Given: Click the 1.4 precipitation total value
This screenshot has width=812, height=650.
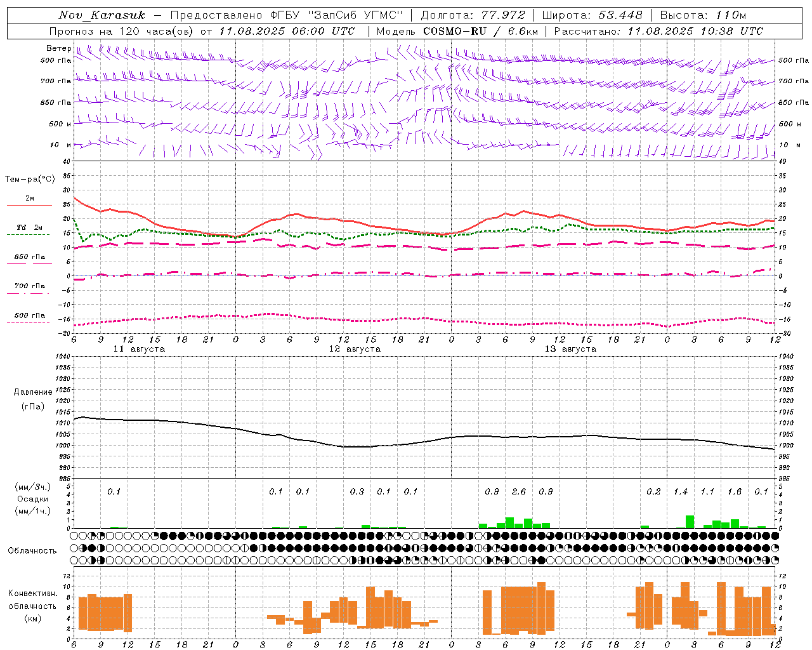Looking at the screenshot, I should 681,491.
